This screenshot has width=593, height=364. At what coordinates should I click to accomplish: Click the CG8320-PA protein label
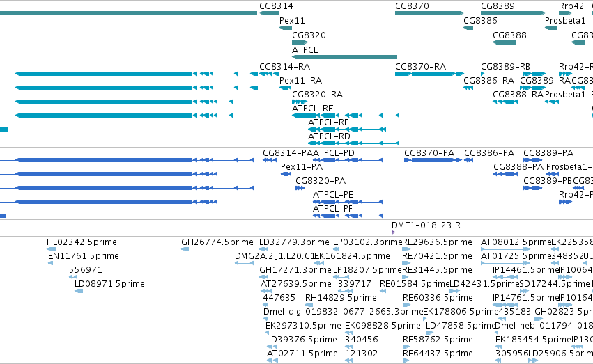[321, 181]
